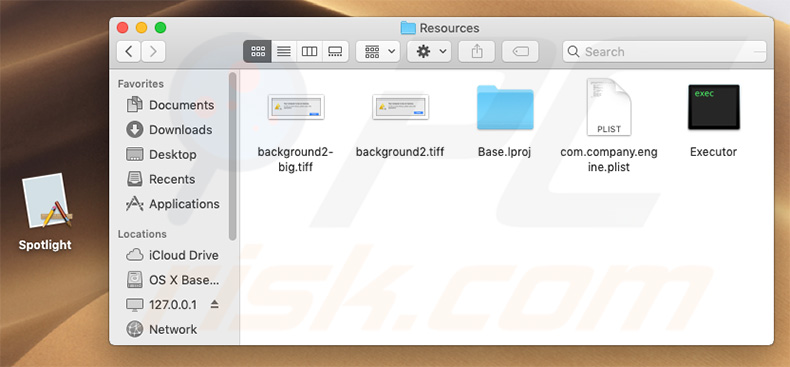This screenshot has width=790, height=367.
Task: Go forward with the right chevron button
Action: [x=153, y=51]
